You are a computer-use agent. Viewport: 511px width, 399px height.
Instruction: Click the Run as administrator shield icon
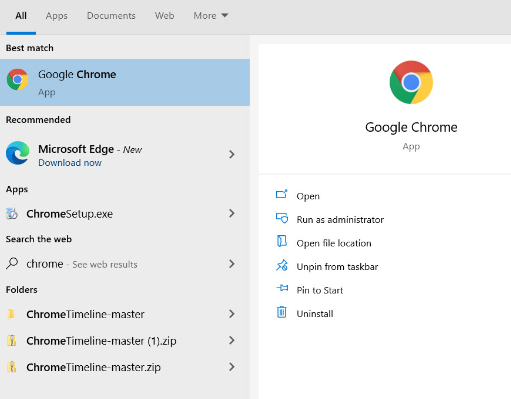[282, 218]
